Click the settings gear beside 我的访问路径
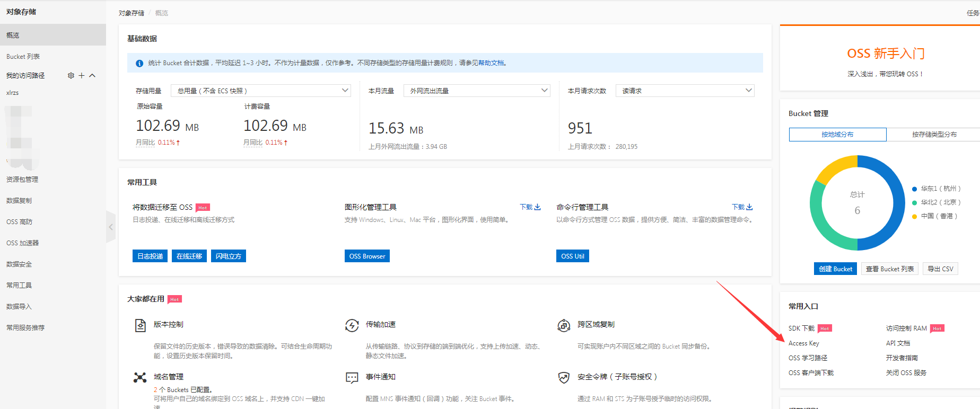The image size is (980, 409). tap(71, 76)
